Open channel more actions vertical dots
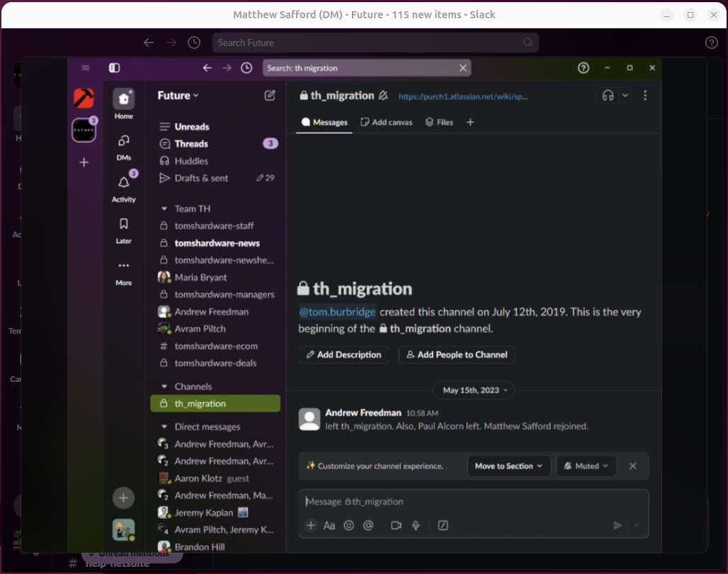The image size is (728, 574). coord(645,96)
